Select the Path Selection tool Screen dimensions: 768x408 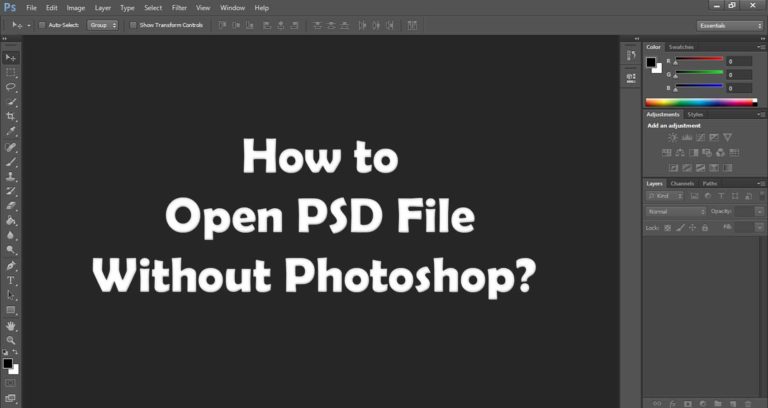point(10,295)
